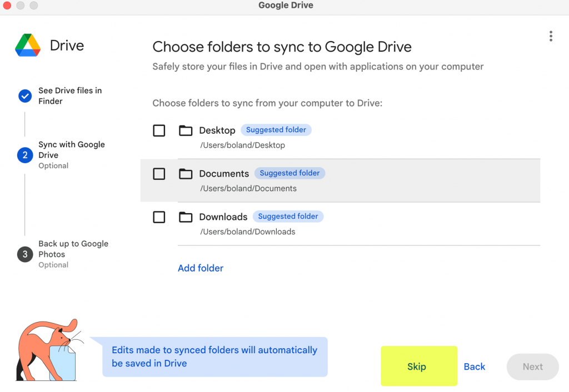The height and width of the screenshot is (392, 569).
Task: Click the path /Users/boland/Documents
Action: point(248,188)
